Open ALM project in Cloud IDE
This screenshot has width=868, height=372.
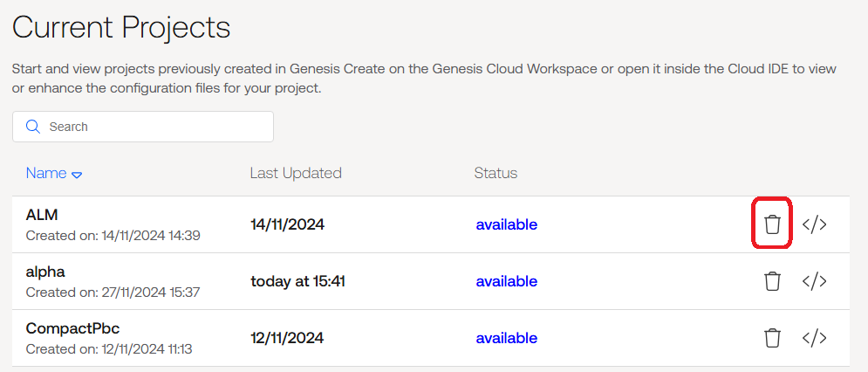pyautogui.click(x=815, y=224)
